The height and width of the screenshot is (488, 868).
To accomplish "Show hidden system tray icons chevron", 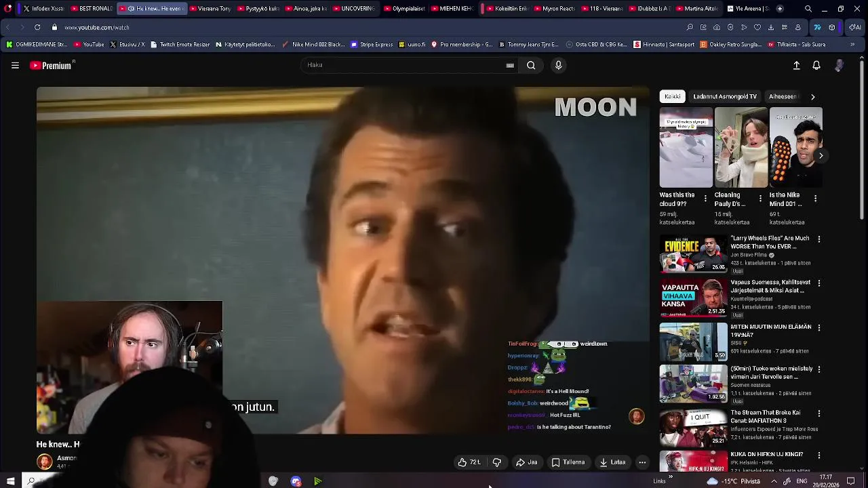I will coord(774,481).
